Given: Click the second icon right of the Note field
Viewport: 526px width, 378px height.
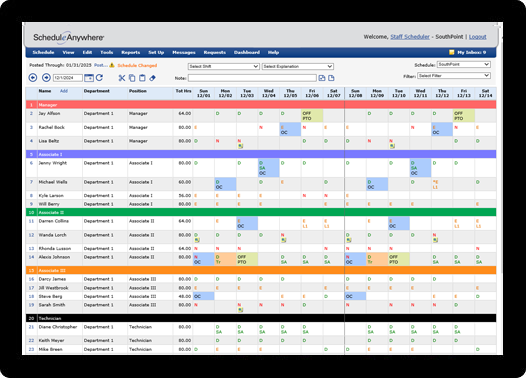Looking at the screenshot, I should [x=331, y=78].
